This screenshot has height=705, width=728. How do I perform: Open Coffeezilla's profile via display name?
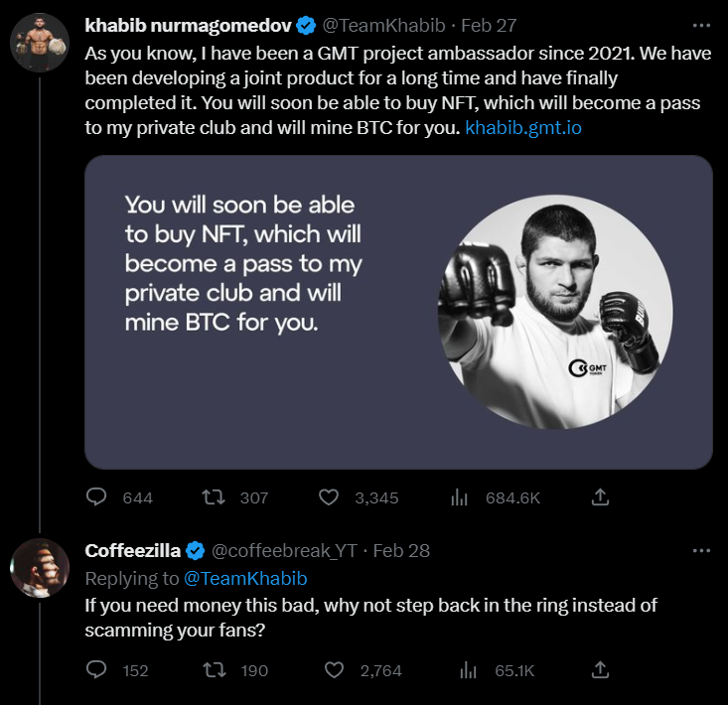point(132,551)
